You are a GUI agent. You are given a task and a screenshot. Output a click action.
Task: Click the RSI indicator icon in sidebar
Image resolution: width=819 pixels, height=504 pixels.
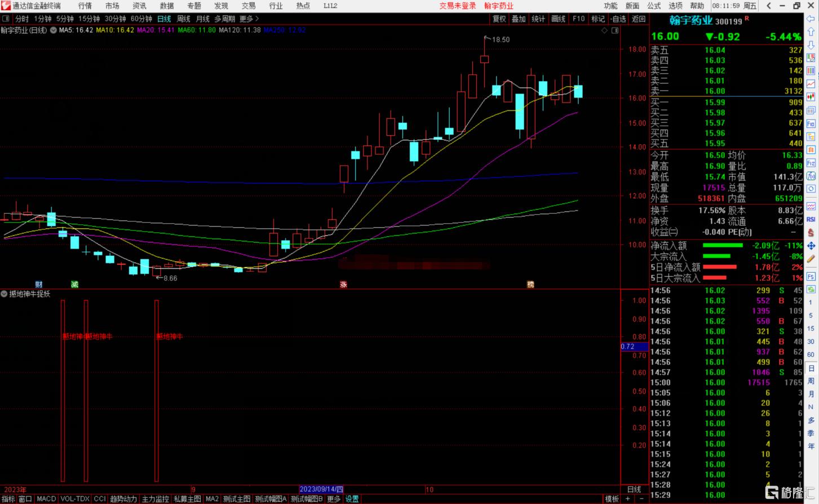811,219
